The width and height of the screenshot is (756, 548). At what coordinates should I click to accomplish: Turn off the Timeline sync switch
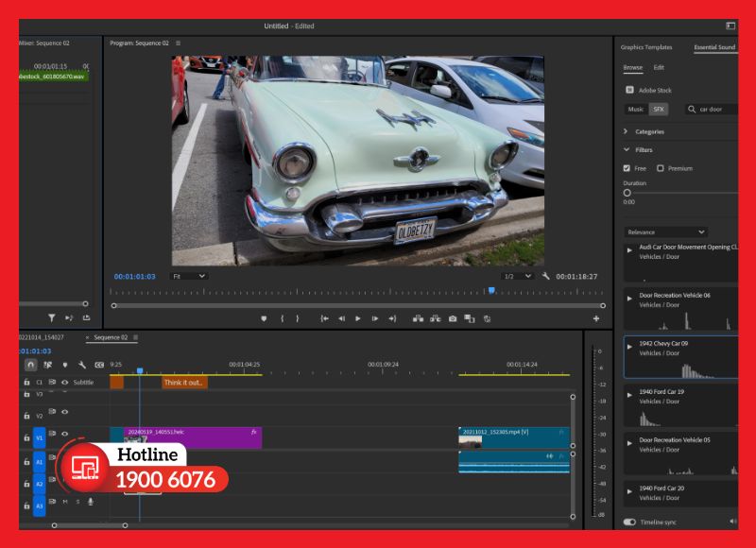coord(629,522)
